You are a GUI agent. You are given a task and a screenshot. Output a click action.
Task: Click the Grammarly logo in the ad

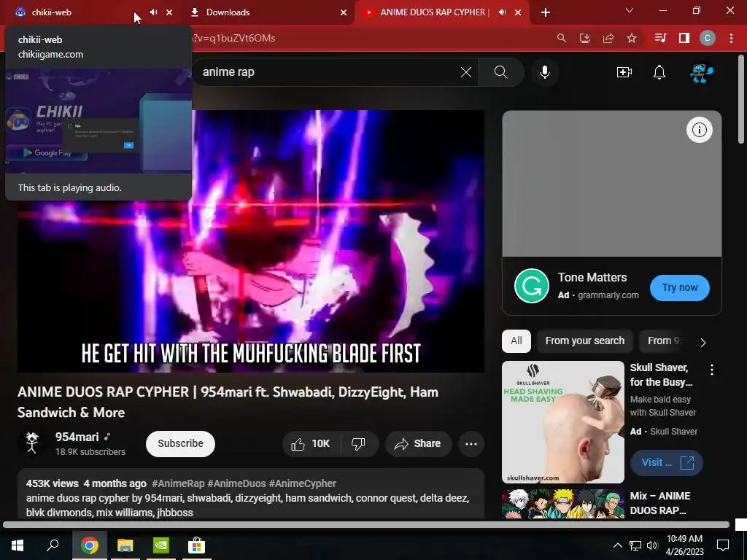[x=532, y=286]
